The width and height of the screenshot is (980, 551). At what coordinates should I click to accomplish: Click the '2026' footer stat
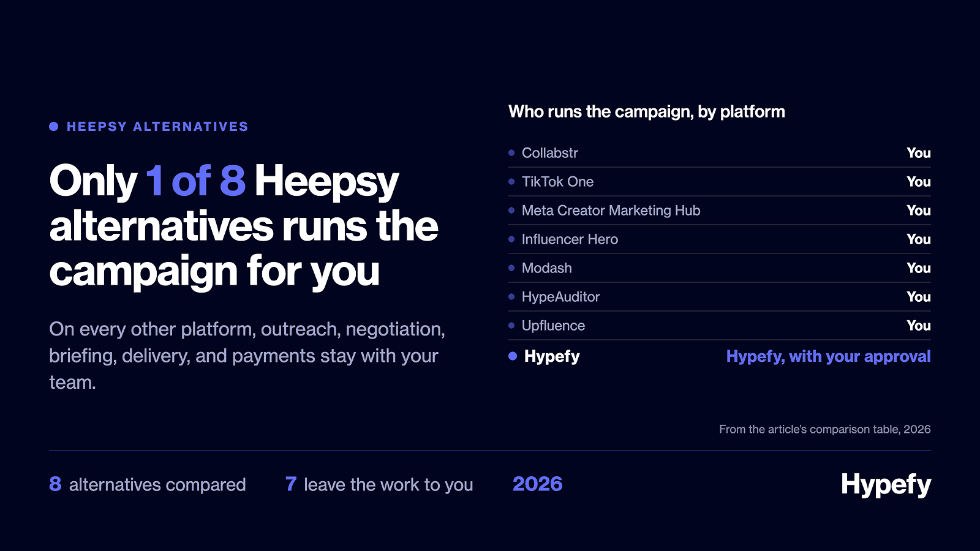(538, 484)
